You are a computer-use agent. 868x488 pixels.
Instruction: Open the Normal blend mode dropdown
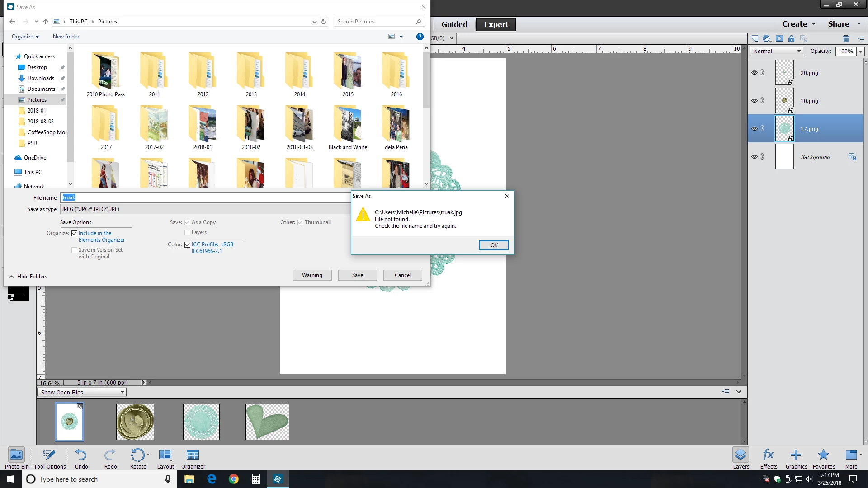pyautogui.click(x=776, y=51)
